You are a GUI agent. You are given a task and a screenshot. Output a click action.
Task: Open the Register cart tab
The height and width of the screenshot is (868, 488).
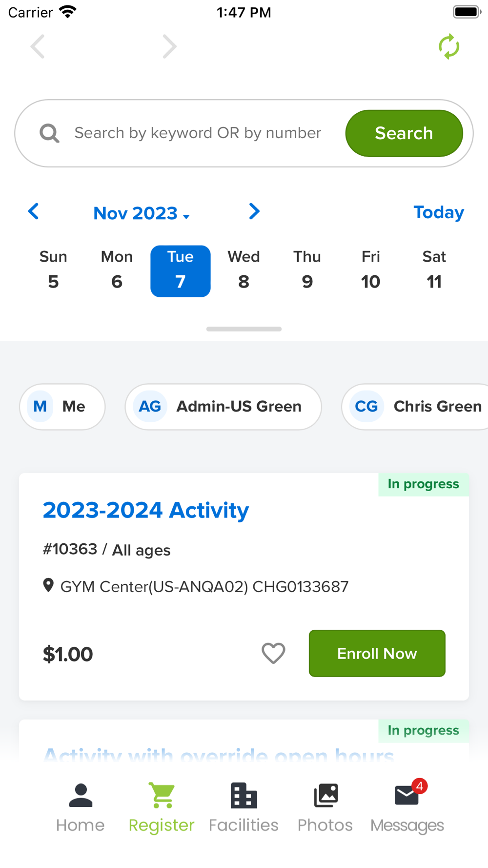tap(162, 808)
